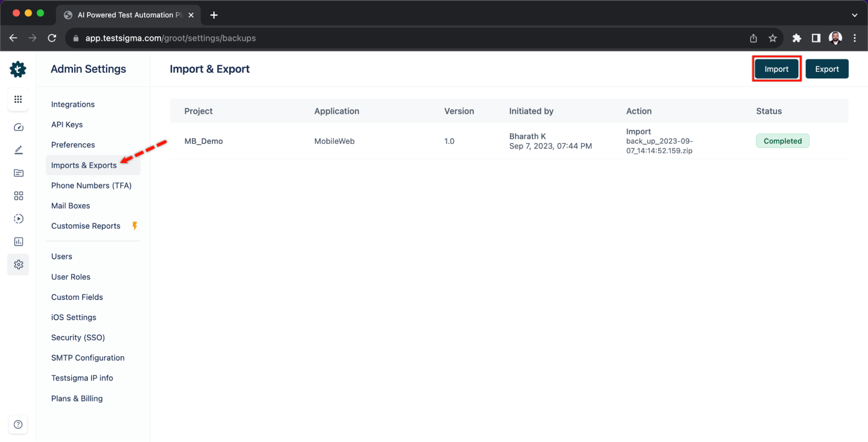This screenshot has width=868, height=442.
Task: Open Users settings
Action: [x=62, y=256]
